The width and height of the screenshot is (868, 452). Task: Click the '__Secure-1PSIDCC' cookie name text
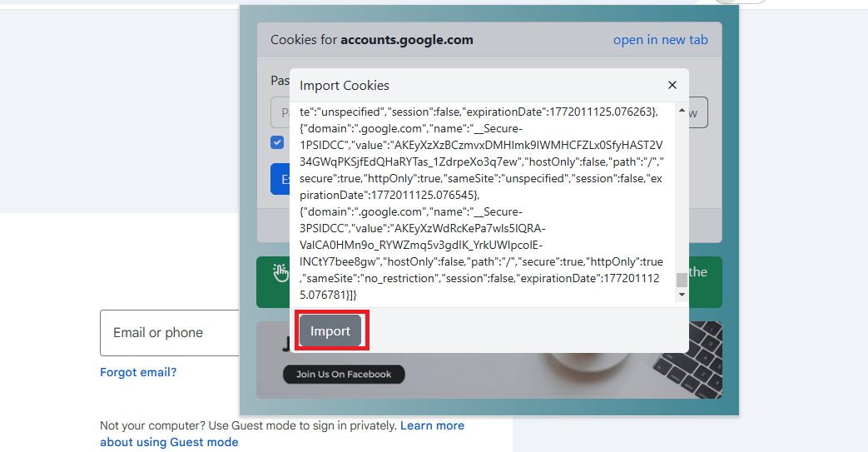coord(411,137)
